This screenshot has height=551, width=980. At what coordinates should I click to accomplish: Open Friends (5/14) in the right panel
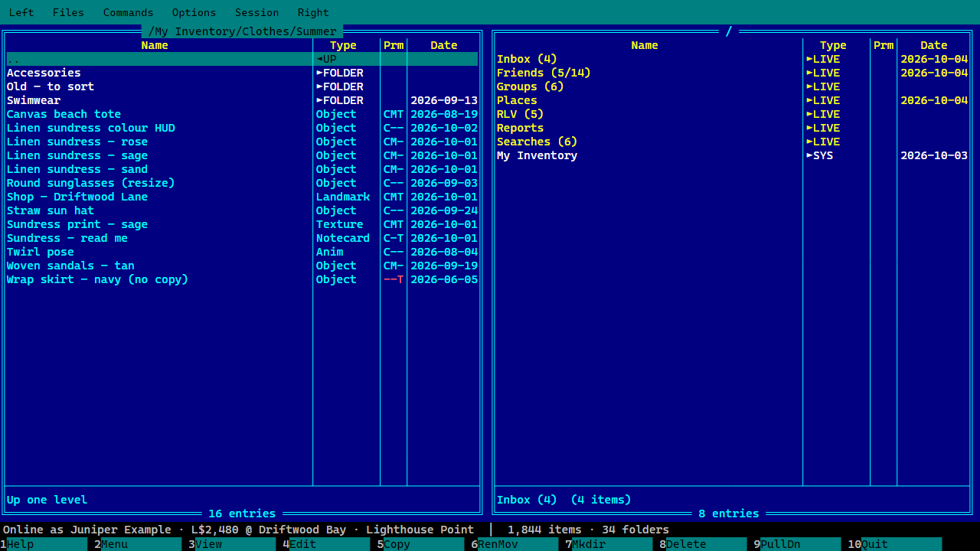click(x=732, y=73)
